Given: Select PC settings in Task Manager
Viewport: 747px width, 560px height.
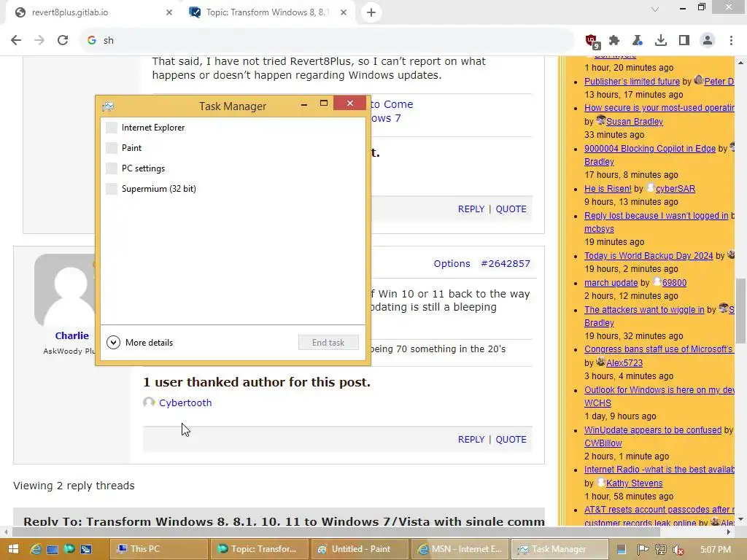Looking at the screenshot, I should (x=233, y=168).
